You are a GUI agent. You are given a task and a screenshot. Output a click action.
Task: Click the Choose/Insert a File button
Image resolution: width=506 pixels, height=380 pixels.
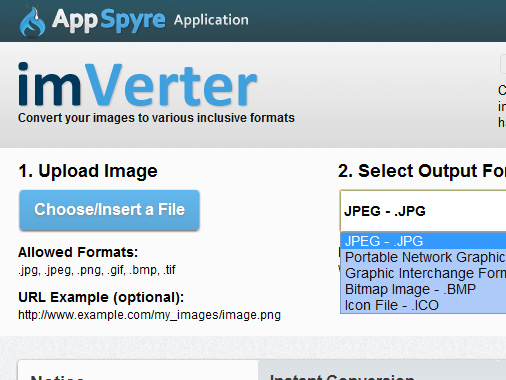(109, 210)
